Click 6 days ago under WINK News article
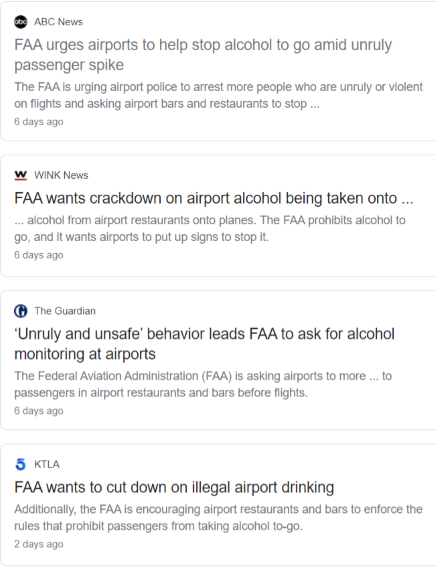This screenshot has width=436, height=572. point(39,255)
